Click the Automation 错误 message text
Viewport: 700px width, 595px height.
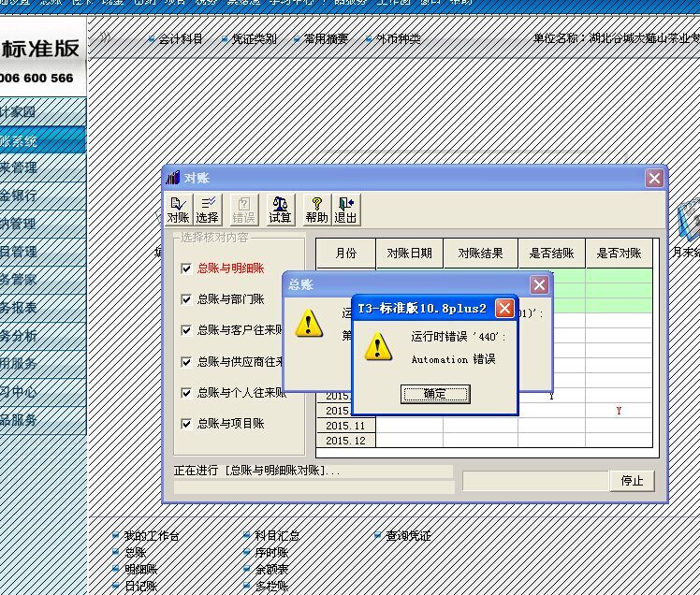click(x=453, y=359)
